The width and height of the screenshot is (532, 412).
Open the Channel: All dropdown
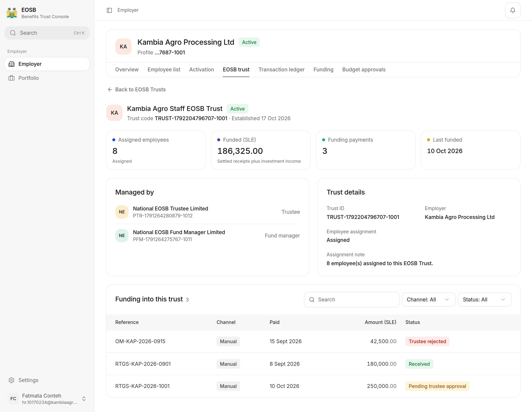click(x=428, y=300)
